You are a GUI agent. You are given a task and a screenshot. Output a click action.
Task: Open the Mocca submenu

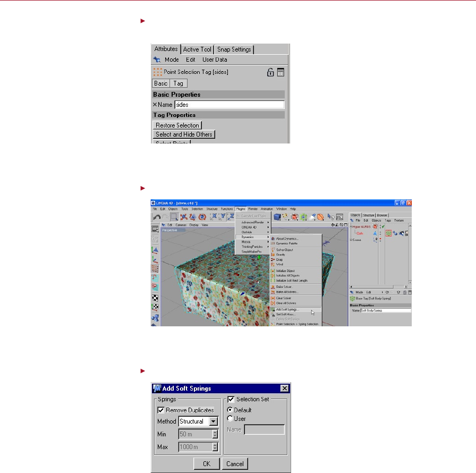[x=253, y=242]
